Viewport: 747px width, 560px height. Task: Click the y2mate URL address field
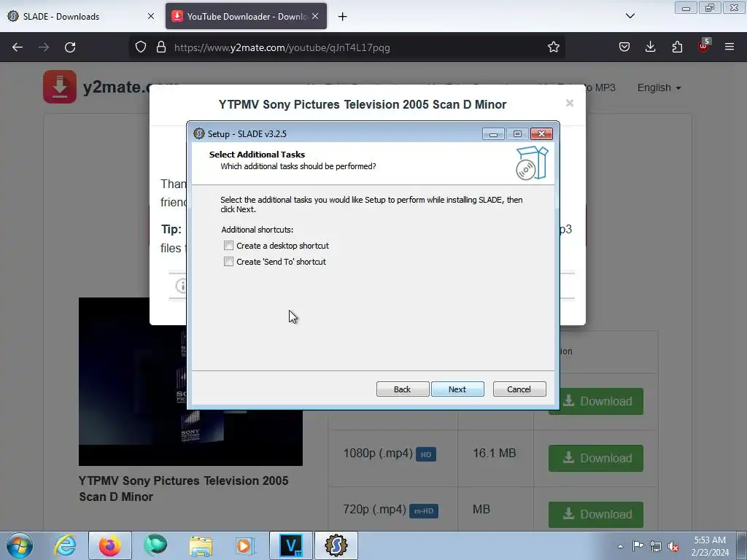tap(347, 47)
